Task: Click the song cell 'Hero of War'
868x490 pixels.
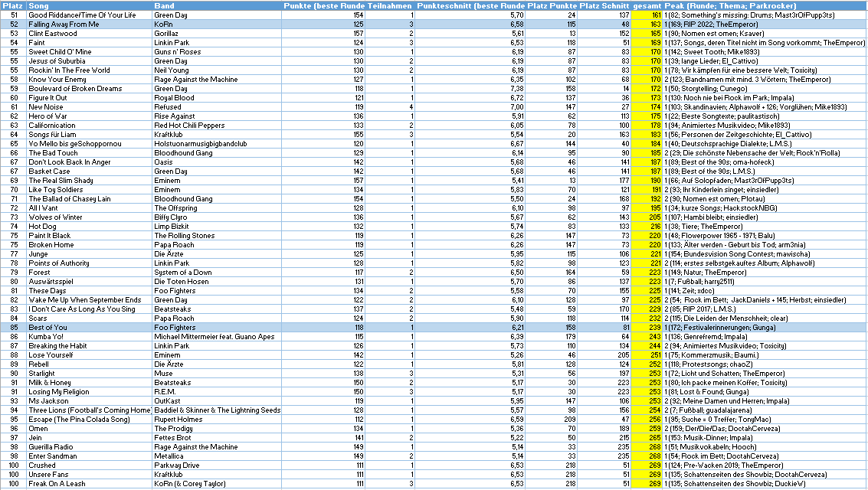Action: (89, 116)
